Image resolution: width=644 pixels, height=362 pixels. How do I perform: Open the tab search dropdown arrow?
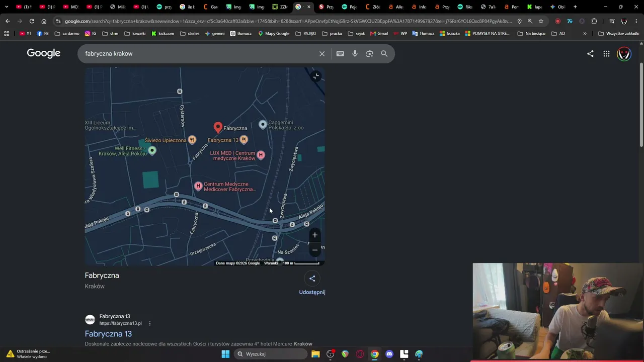(x=7, y=7)
